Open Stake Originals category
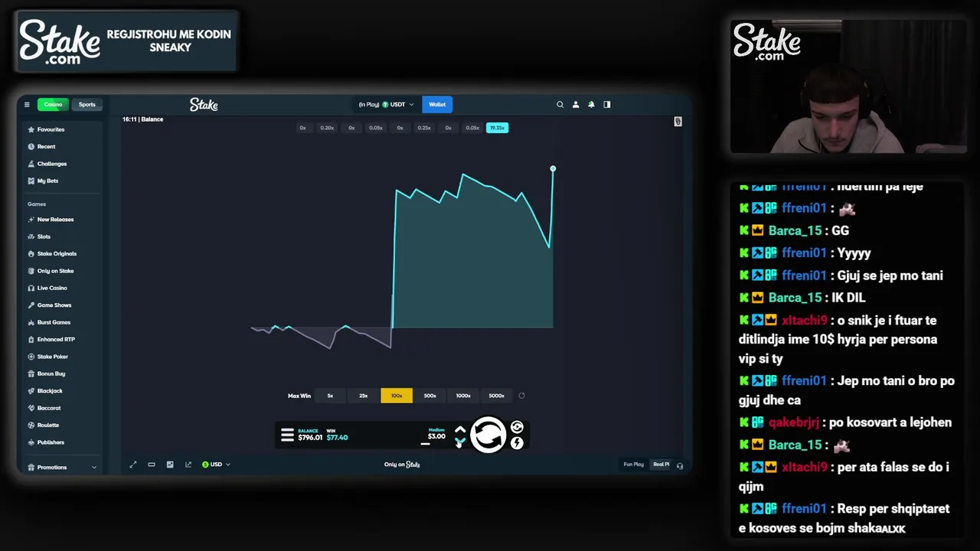The image size is (980, 551). pos(57,253)
